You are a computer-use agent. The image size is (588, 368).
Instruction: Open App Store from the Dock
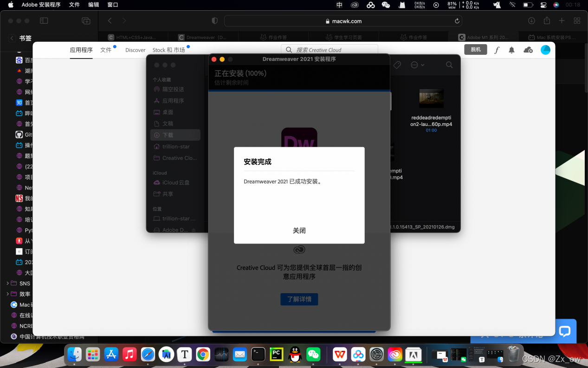point(111,355)
